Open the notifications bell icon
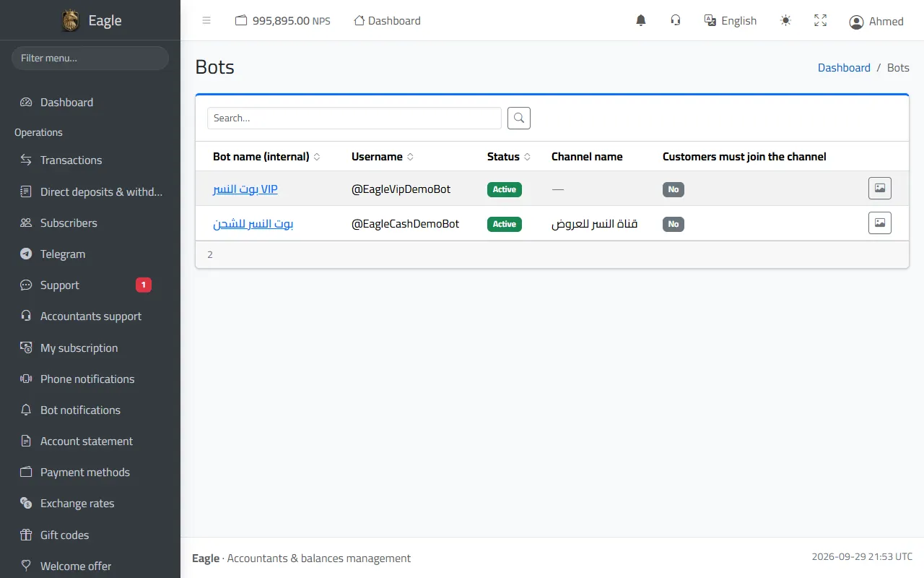Screen dimensions: 924x578 pyautogui.click(x=641, y=21)
